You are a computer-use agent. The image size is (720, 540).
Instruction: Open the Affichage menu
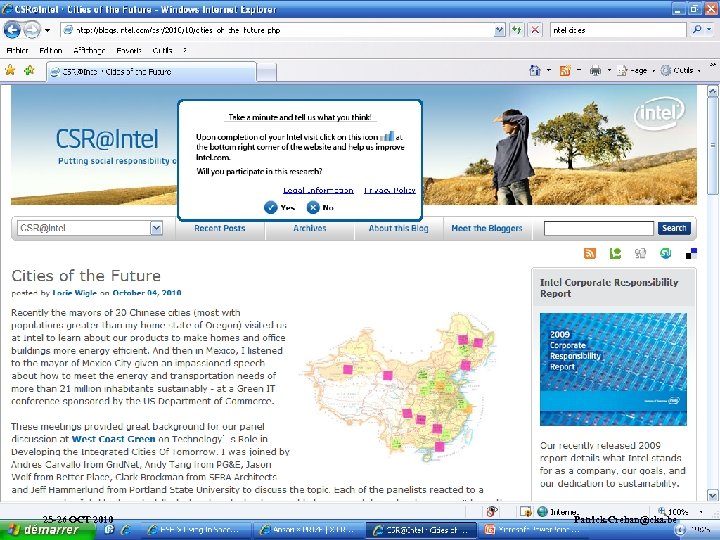pos(89,51)
